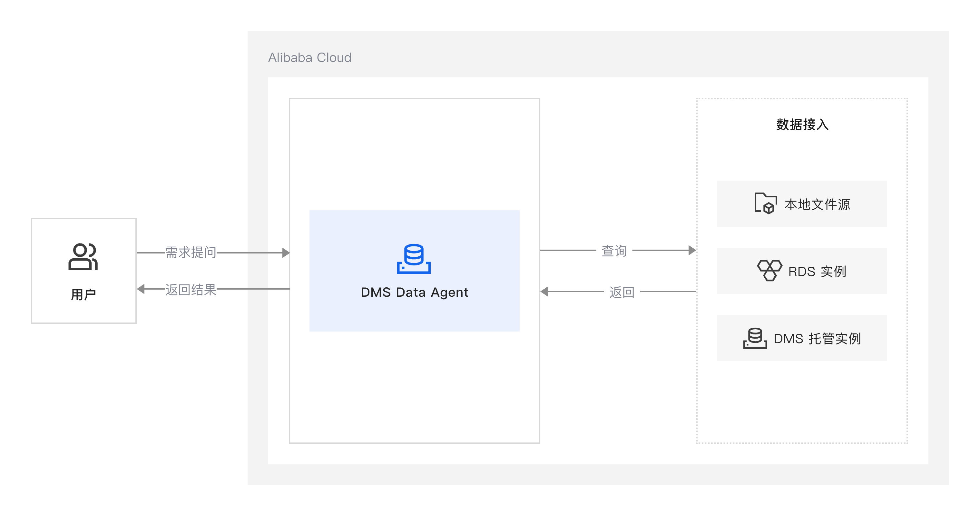Click the RDS instance hexagon icon
The width and height of the screenshot is (980, 516).
769,271
